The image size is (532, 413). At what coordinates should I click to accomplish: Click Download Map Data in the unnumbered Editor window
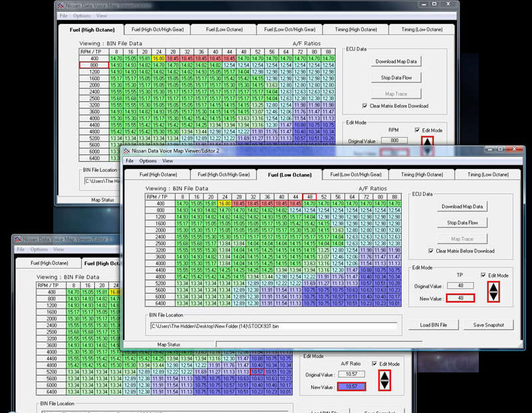[x=396, y=61]
